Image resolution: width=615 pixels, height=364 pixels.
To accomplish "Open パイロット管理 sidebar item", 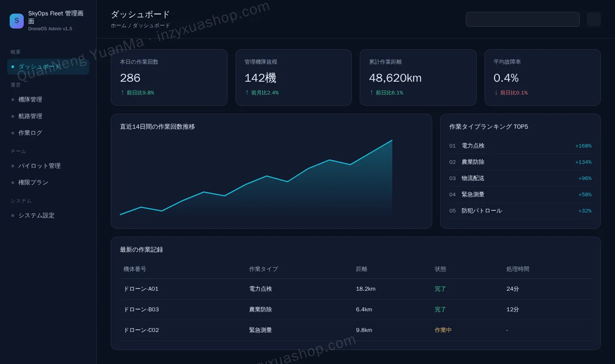I will click(x=48, y=166).
